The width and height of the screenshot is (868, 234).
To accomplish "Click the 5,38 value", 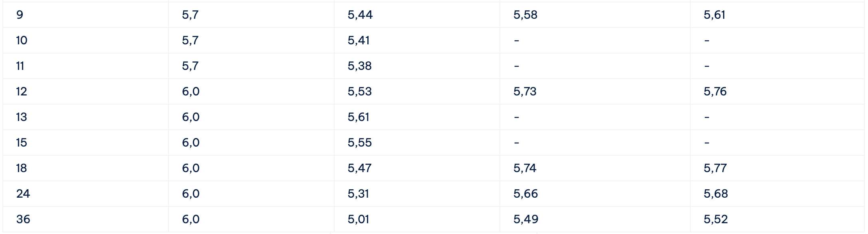I will pos(360,66).
